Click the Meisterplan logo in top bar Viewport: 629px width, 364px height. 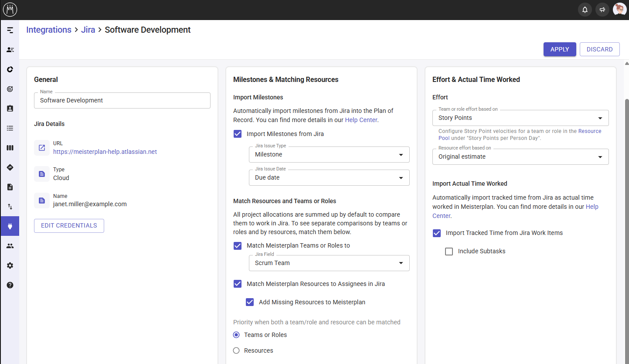click(10, 10)
